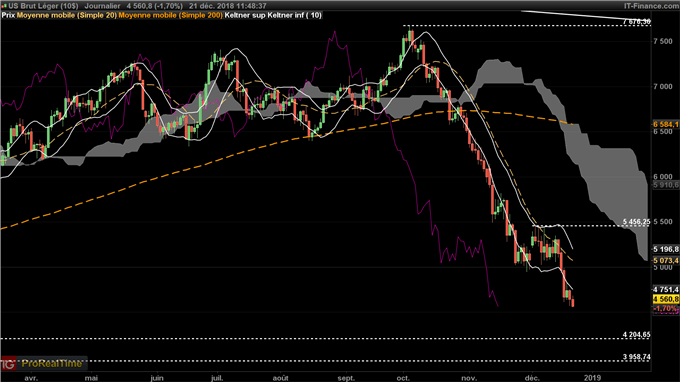Click the ProRealTime logo
The width and height of the screenshot is (680, 382).
pos(52,363)
